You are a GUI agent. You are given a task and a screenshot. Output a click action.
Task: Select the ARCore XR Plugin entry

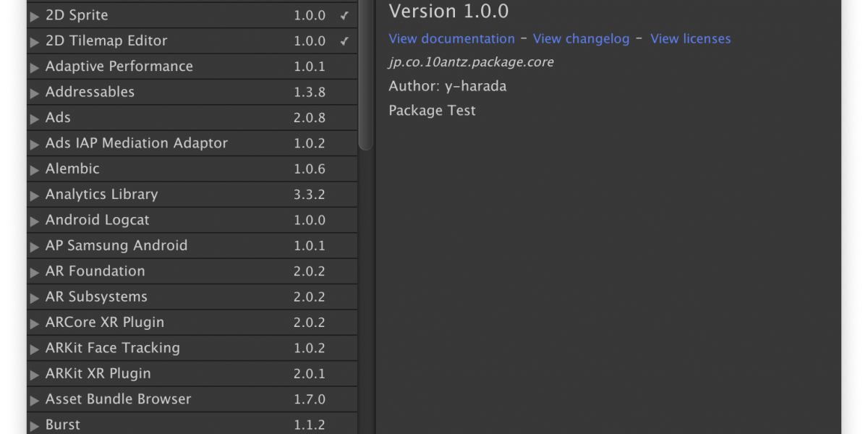tap(105, 323)
